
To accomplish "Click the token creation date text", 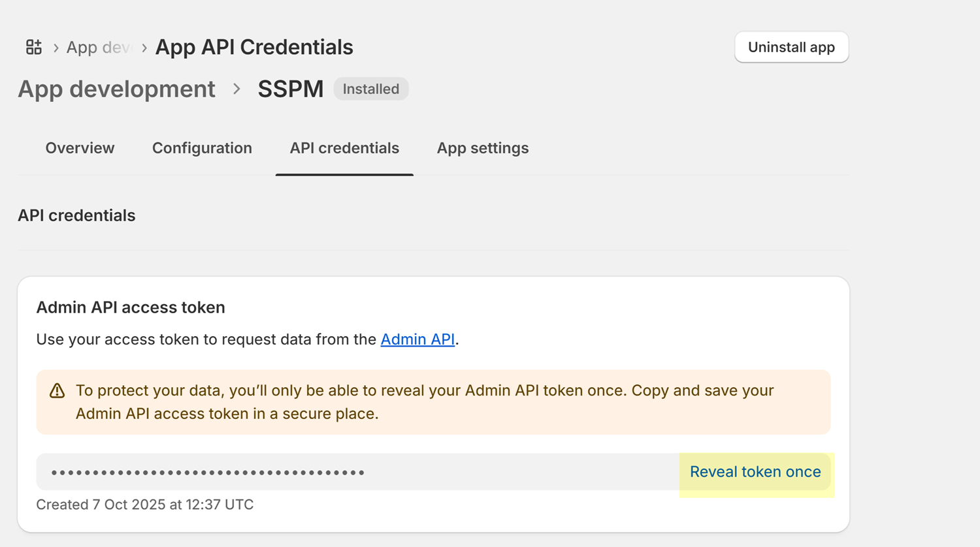I will [x=144, y=505].
